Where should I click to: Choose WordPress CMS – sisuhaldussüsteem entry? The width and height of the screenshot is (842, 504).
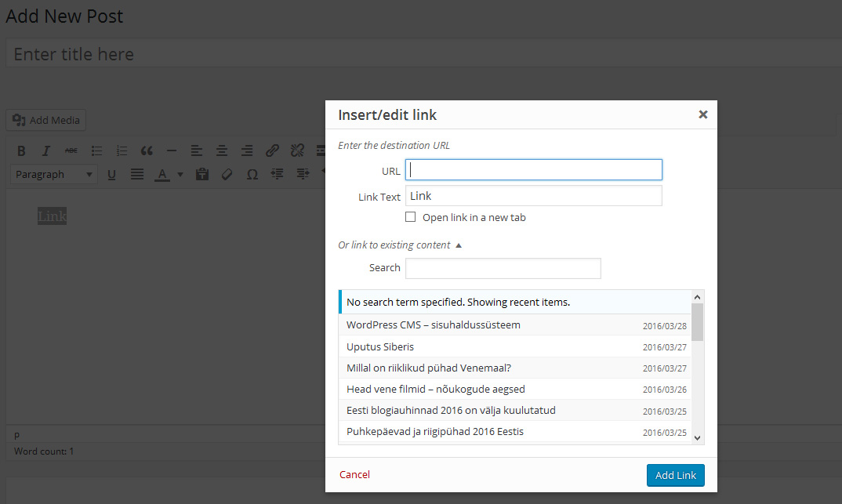coord(433,325)
